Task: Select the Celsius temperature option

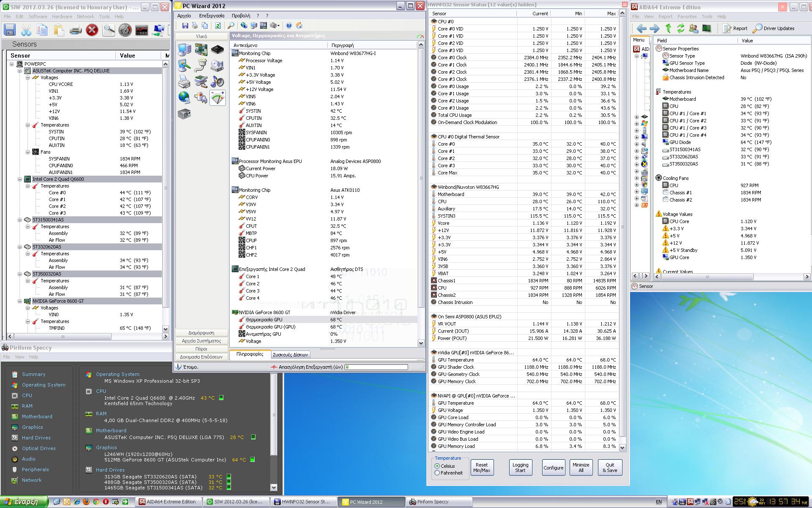Action: tap(445, 466)
